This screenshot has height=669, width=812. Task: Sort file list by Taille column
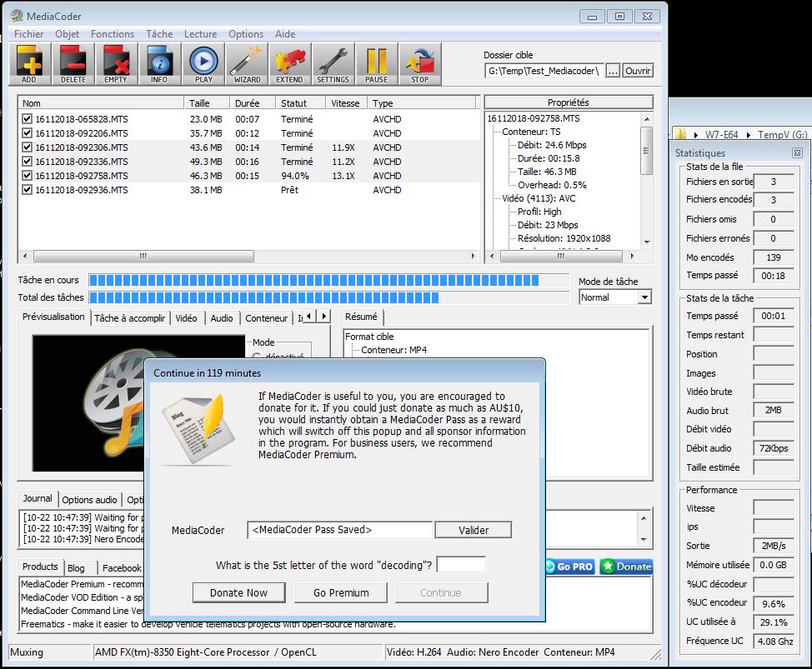pos(207,103)
